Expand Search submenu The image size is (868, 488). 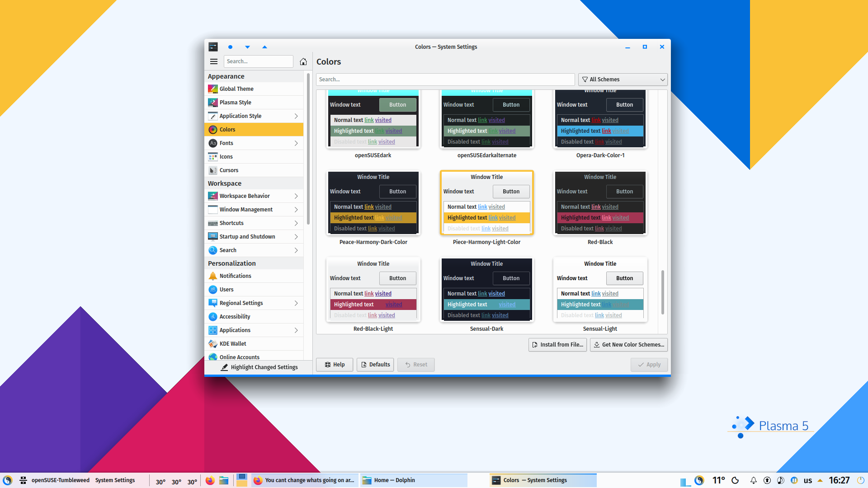(296, 250)
